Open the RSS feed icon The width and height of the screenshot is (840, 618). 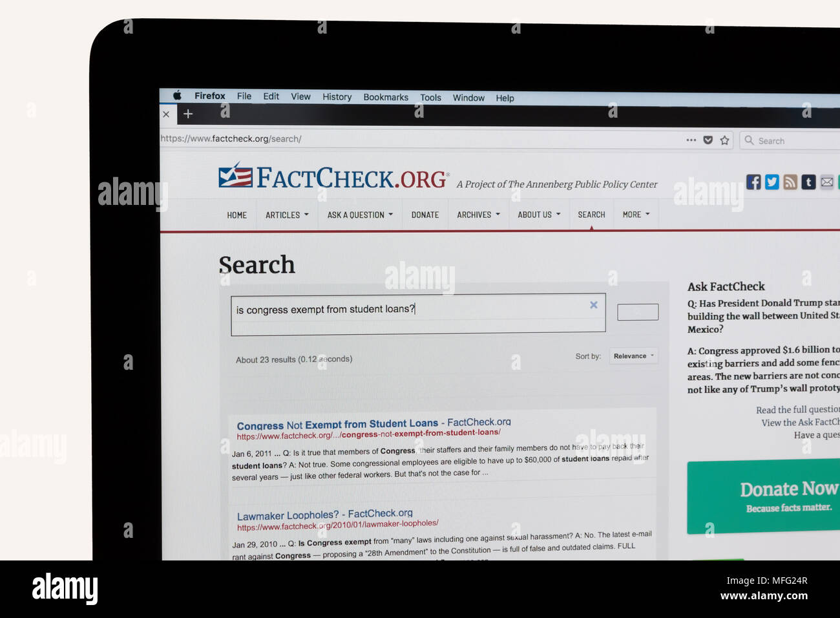(x=790, y=182)
